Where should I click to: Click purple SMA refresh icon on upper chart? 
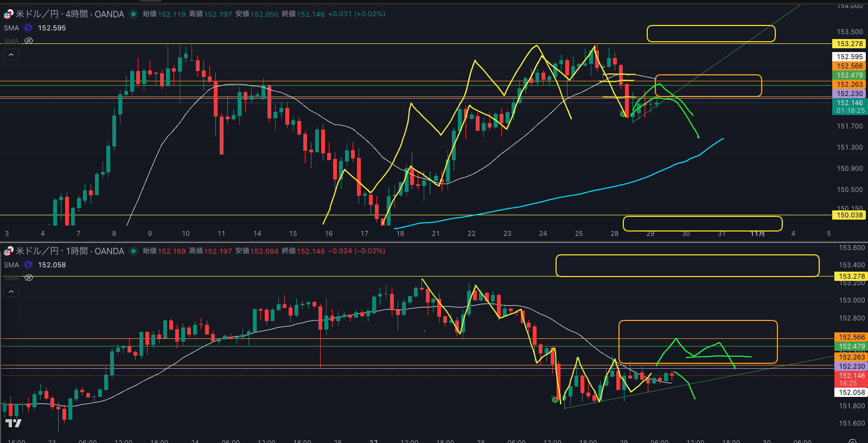click(28, 28)
